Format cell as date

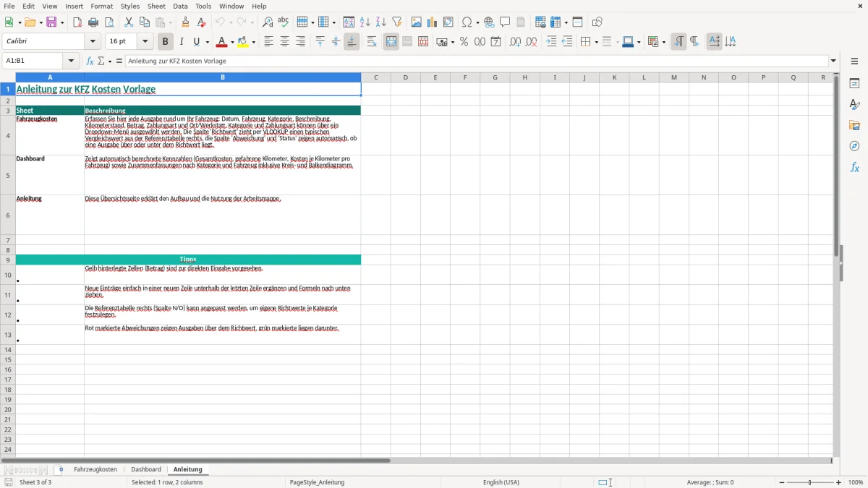point(496,42)
